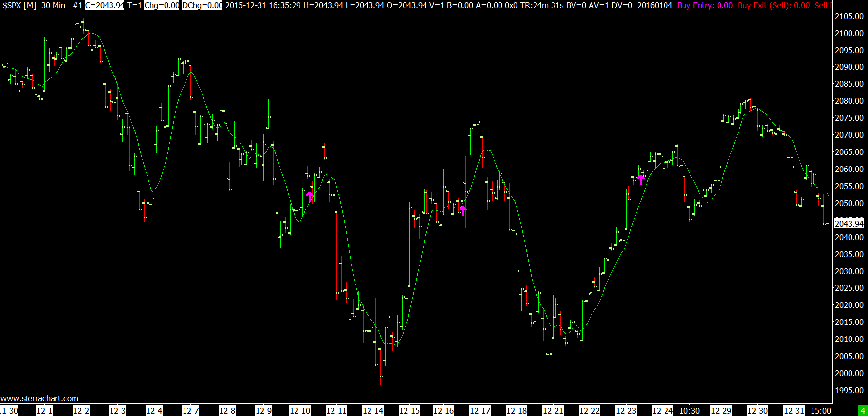Click the 2000.00 price scale label
The height and width of the screenshot is (416, 868).
(849, 373)
